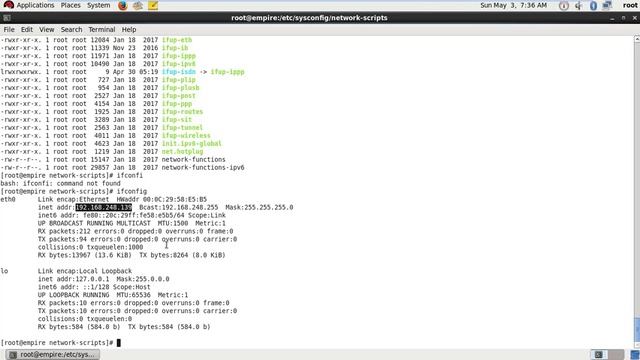Select the root@empire taskbar window button
This screenshot has width=640, height=360.
[x=53, y=354]
